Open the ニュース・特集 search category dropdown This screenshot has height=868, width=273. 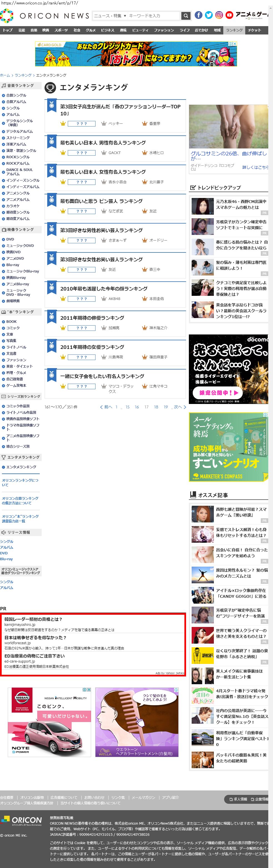110,16
